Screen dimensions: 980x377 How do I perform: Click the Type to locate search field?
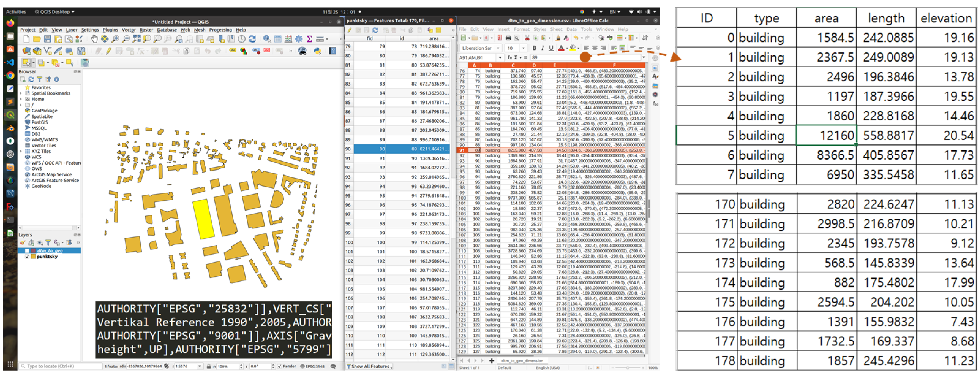pos(61,367)
